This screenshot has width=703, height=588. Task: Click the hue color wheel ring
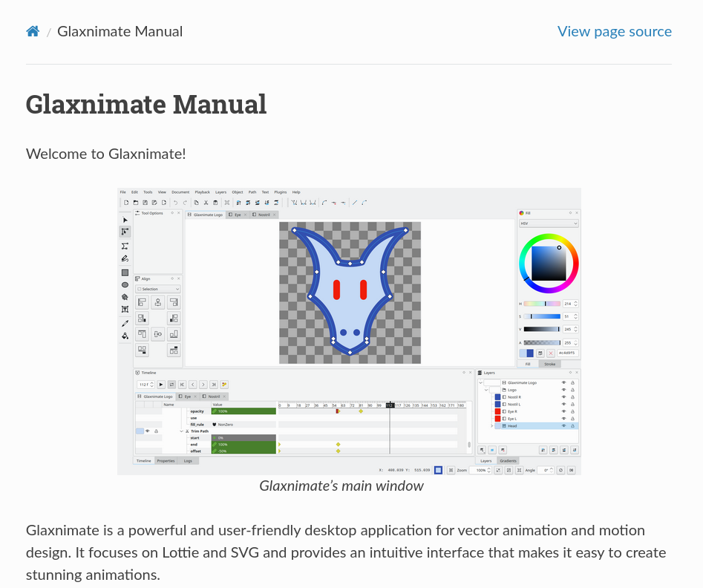pyautogui.click(x=549, y=236)
